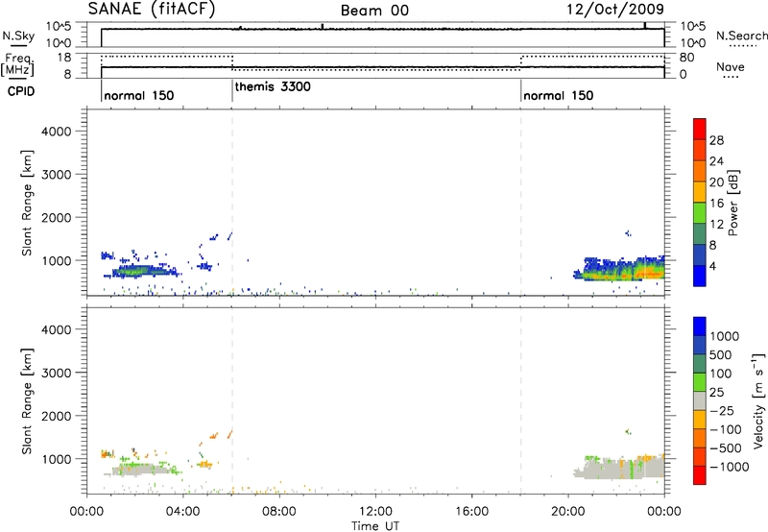
Task: Click the 08:00 time axis tick label
Action: (279, 512)
